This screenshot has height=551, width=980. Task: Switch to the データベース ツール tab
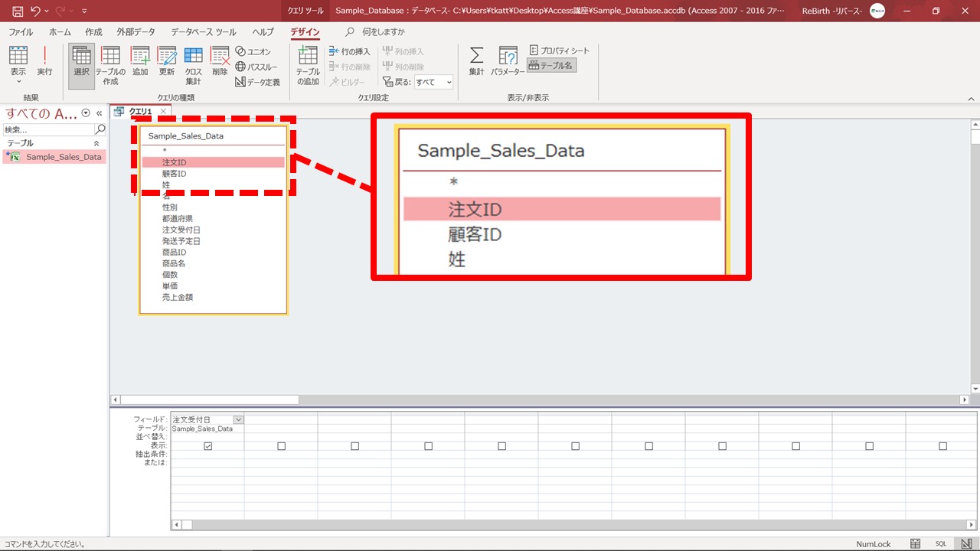(203, 32)
